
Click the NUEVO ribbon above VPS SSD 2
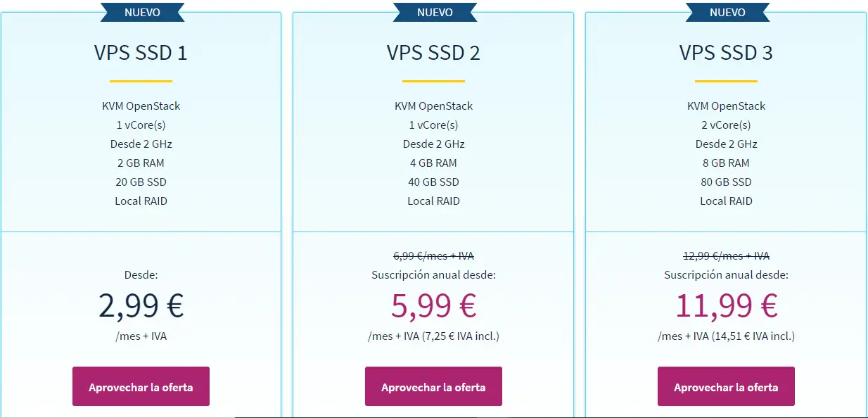[434, 12]
